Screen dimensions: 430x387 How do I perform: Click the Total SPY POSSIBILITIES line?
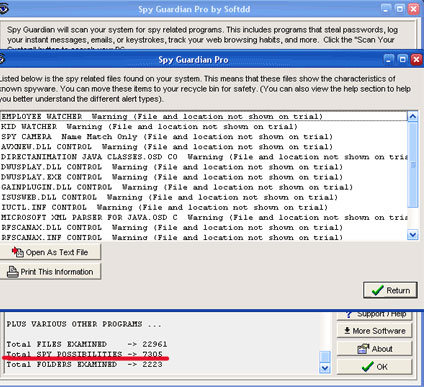tap(85, 354)
